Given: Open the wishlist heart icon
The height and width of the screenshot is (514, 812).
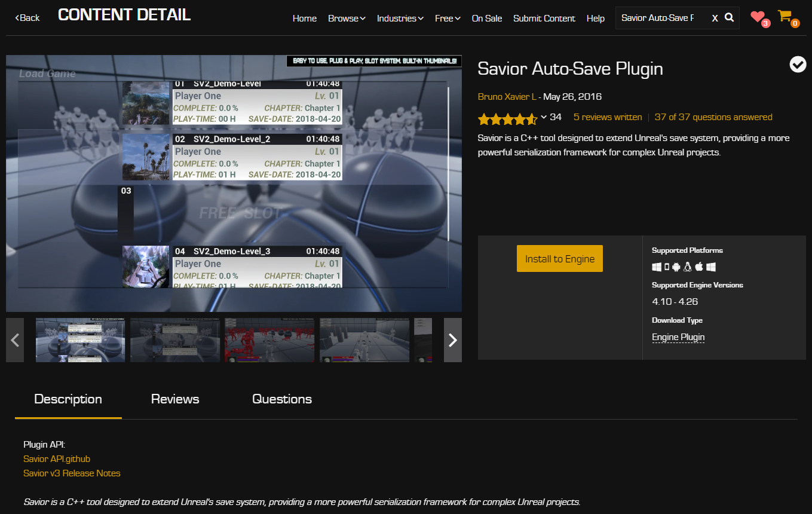Looking at the screenshot, I should (758, 17).
